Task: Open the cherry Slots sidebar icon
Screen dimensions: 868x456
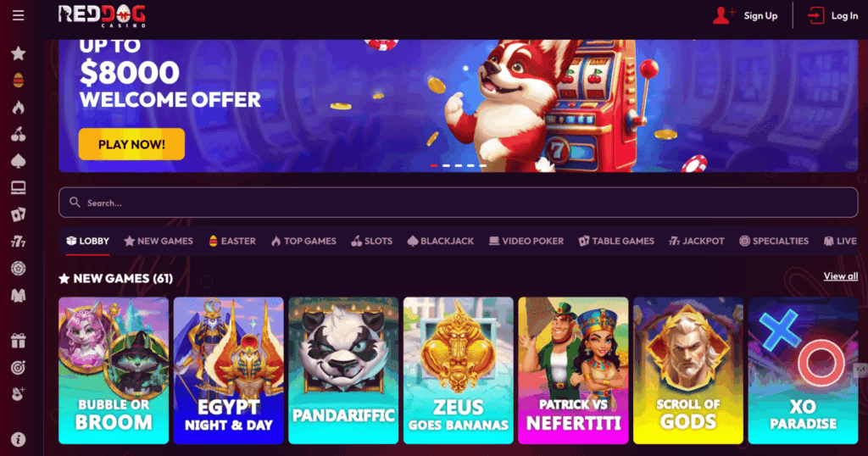Action: [x=19, y=134]
